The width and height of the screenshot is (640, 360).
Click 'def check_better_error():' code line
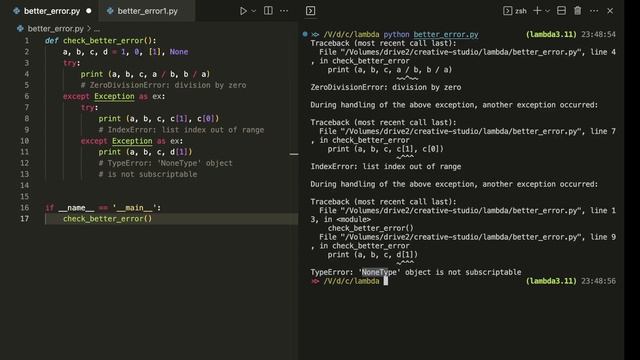(100, 40)
